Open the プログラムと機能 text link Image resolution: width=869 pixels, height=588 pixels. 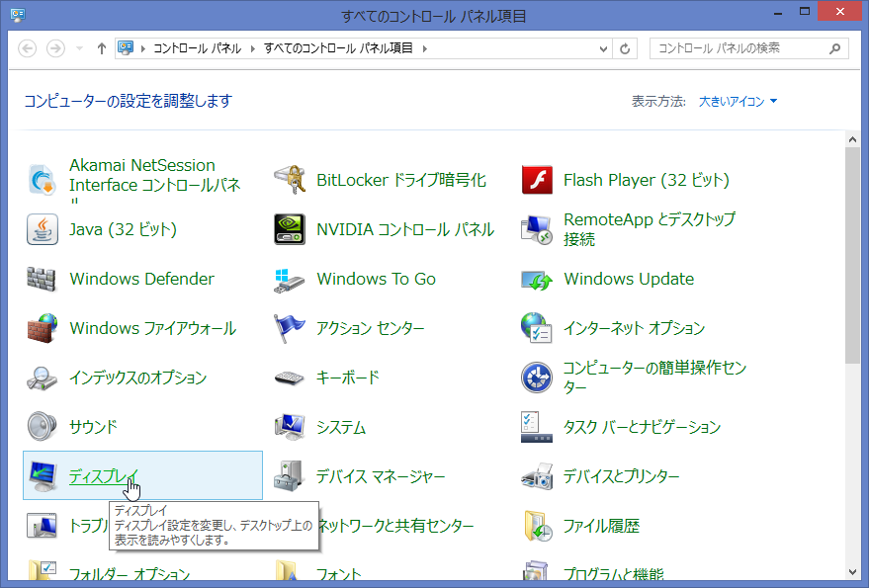pyautogui.click(x=614, y=574)
